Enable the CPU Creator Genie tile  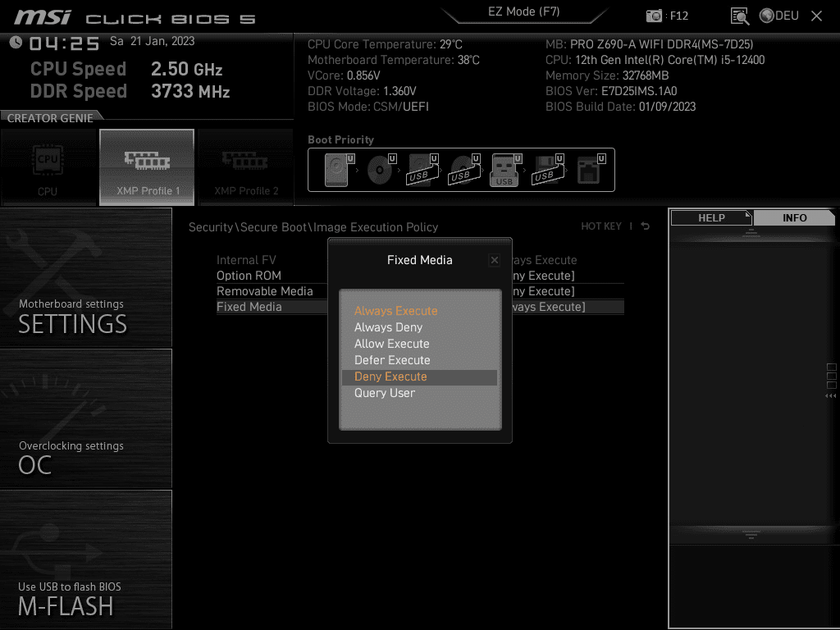(x=48, y=167)
